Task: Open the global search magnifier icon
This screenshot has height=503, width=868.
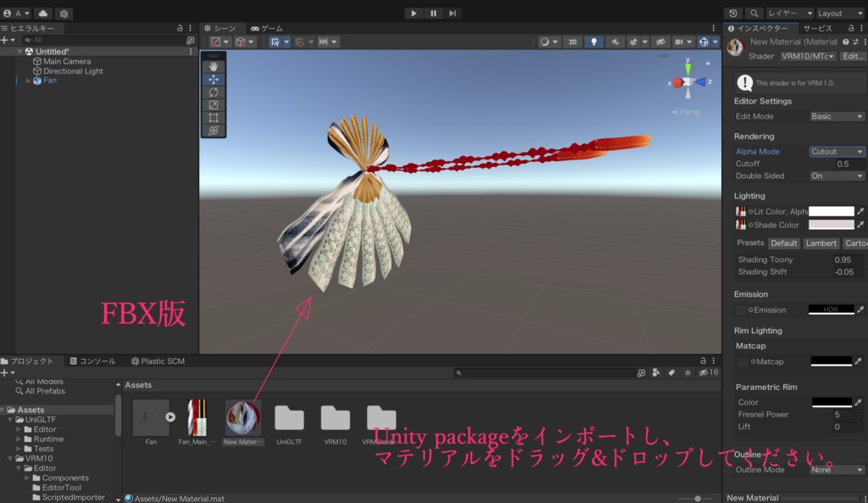Action: [754, 14]
